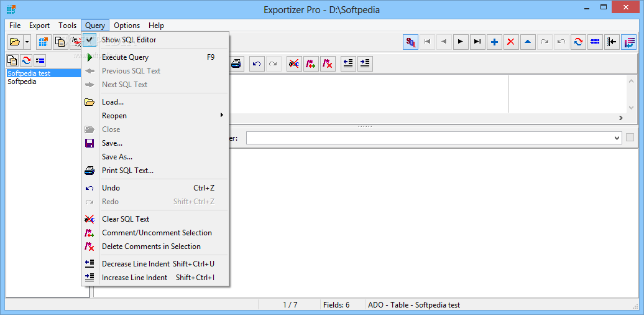Image resolution: width=644 pixels, height=315 pixels.
Task: Select Delete Comments in Selection entry
Action: click(x=155, y=247)
